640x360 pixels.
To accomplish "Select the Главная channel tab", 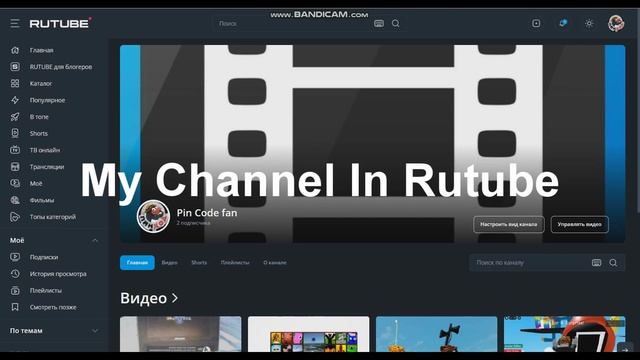I will (x=137, y=262).
